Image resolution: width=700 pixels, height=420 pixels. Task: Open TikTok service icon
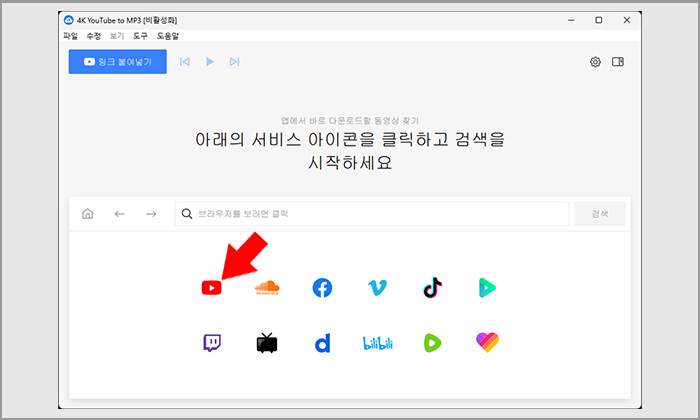tap(432, 287)
